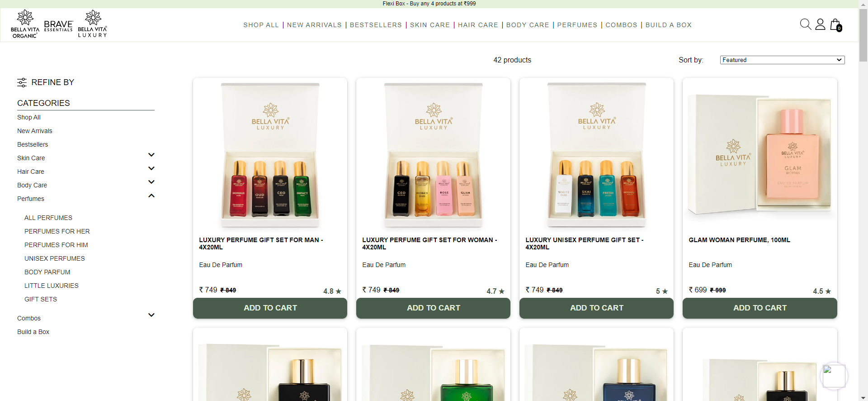Open the Sort by Featured dropdown
This screenshot has width=868, height=401.
[x=782, y=60]
